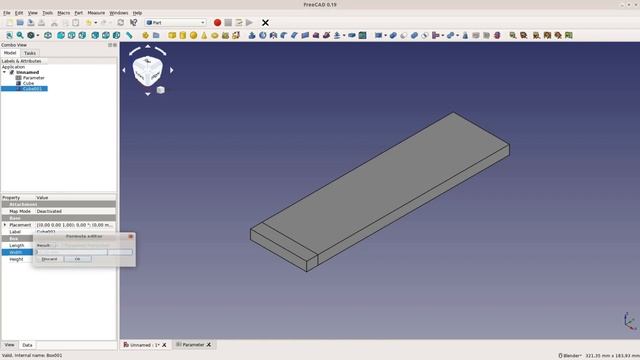Click the Extrude tool icon

pyautogui.click(x=252, y=36)
